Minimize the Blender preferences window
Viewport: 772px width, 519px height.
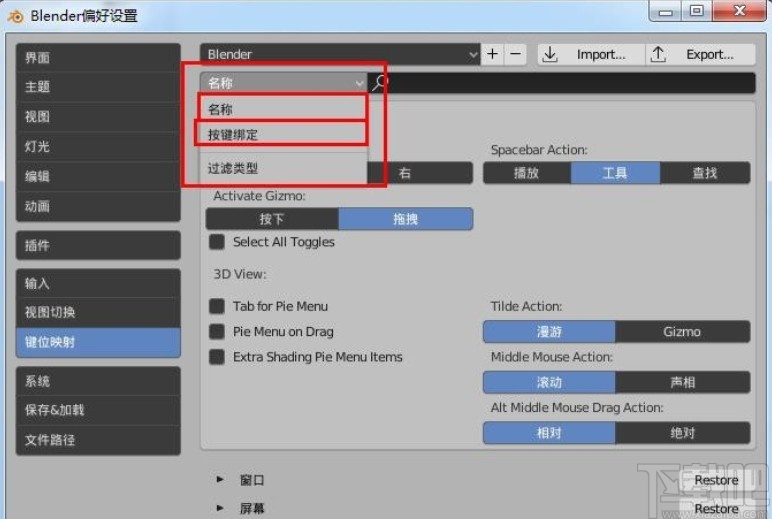point(666,11)
